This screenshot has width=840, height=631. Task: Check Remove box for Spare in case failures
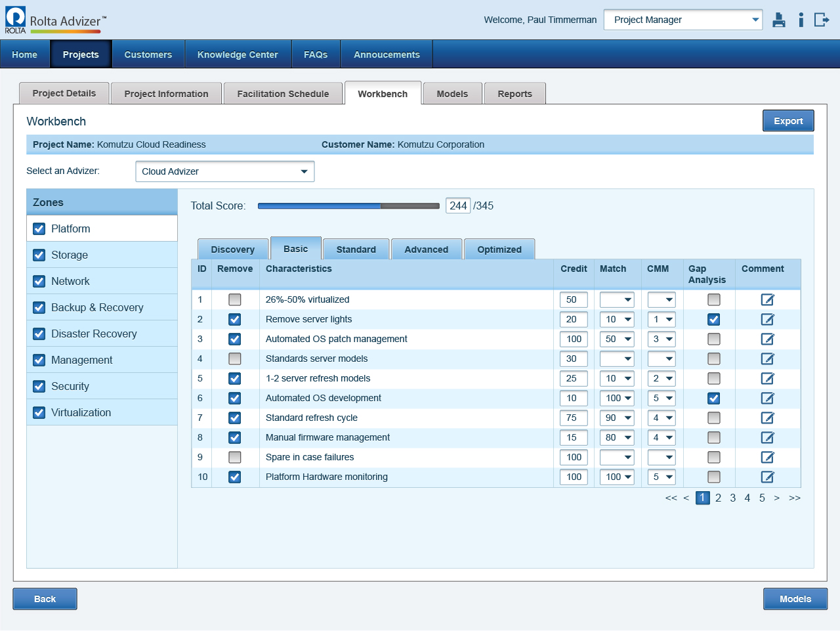[234, 458]
